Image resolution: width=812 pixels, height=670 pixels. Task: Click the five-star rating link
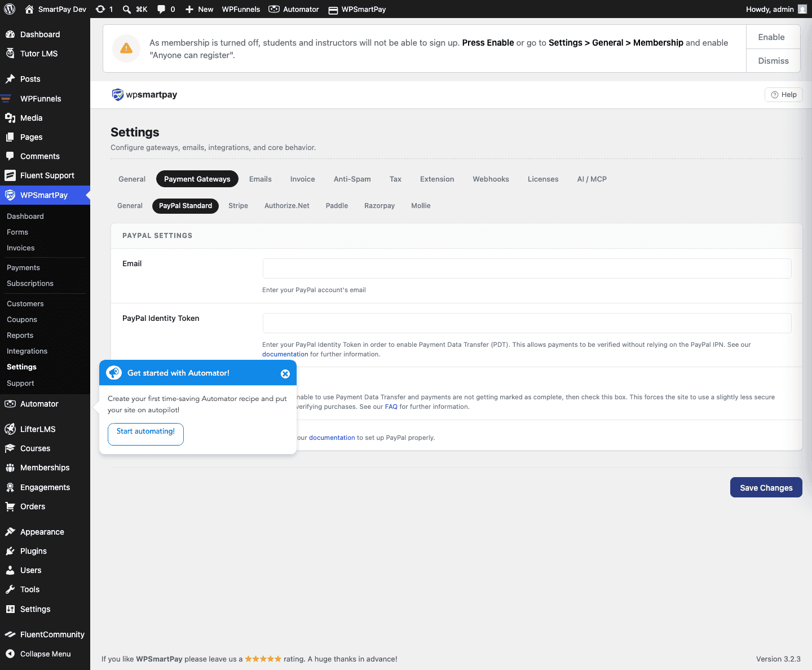tap(263, 659)
